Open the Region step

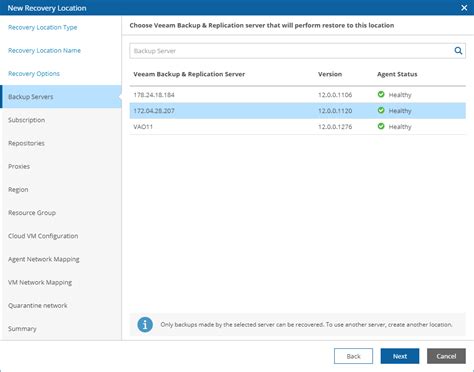[18, 190]
